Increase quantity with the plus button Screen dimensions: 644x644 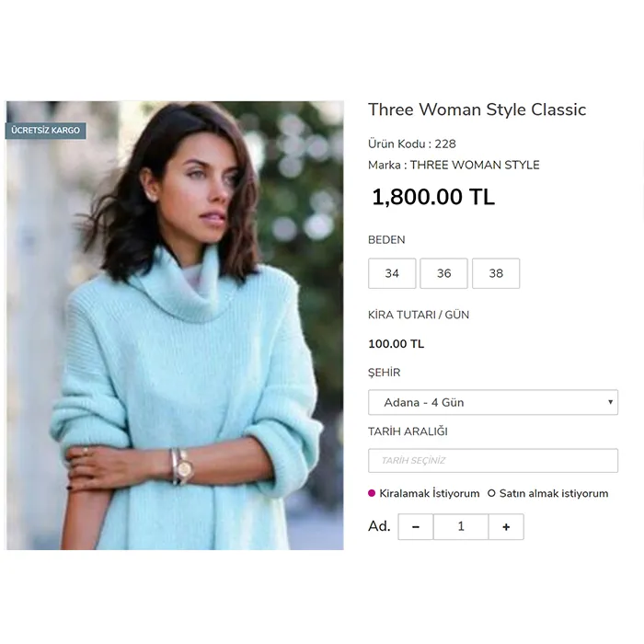click(x=506, y=526)
